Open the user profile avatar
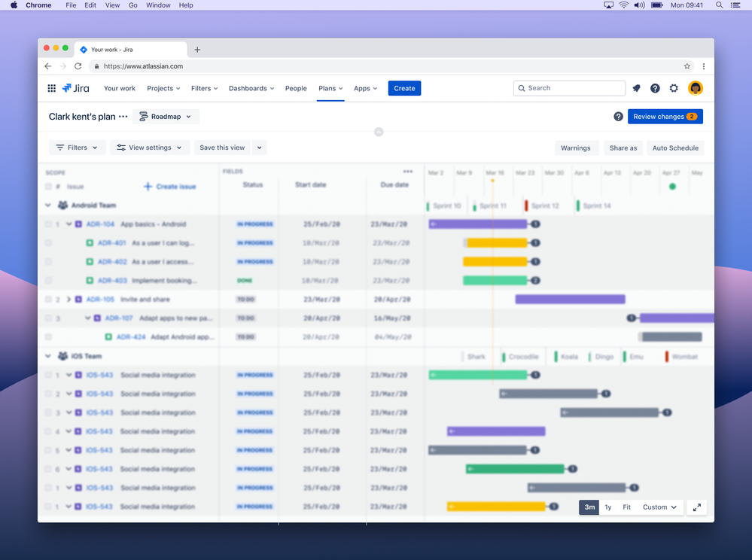 tap(696, 88)
